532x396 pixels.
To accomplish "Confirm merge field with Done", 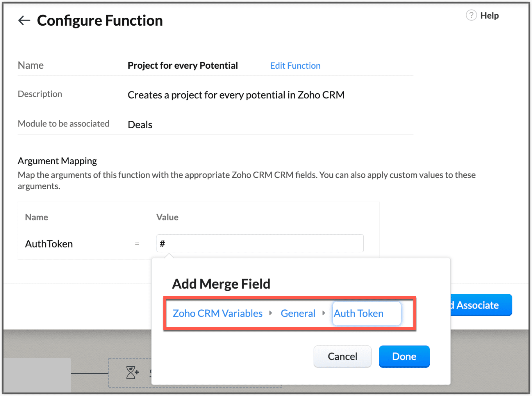I will pyautogui.click(x=404, y=356).
